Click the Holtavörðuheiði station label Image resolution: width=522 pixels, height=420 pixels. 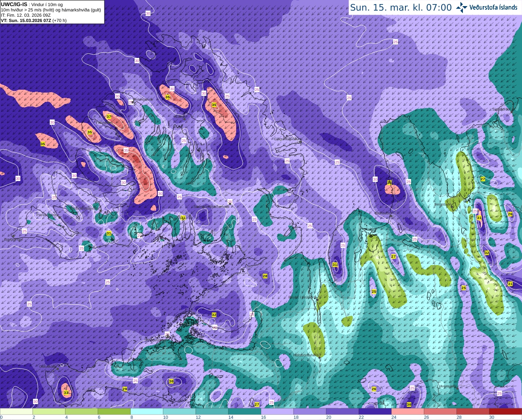306,355
